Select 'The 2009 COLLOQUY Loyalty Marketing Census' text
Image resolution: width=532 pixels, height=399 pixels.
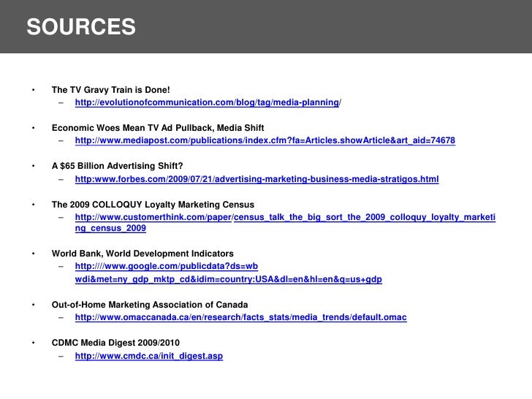click(x=153, y=205)
